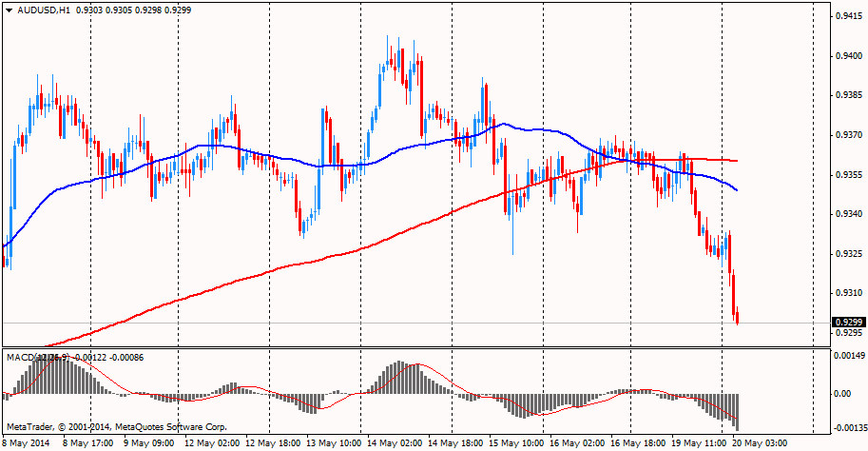Click the 0.9415 price scale label
Image resolution: width=868 pixels, height=451 pixels.
(x=848, y=16)
